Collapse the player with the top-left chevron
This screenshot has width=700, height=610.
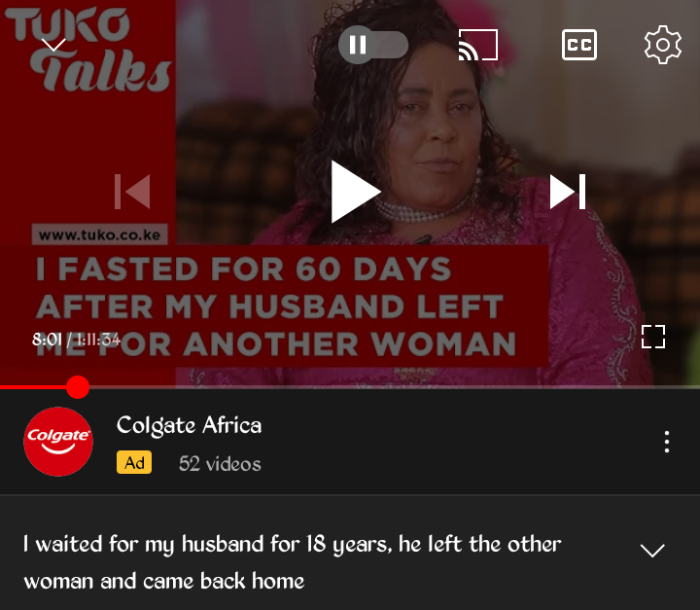click(x=53, y=45)
